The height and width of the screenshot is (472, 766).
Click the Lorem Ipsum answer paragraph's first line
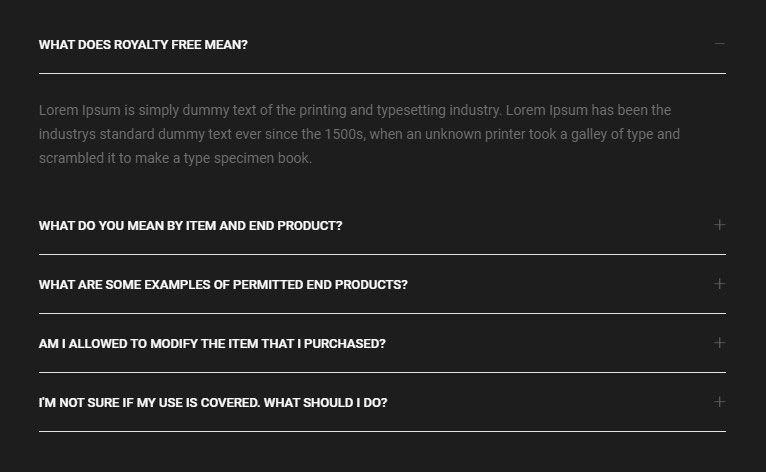(x=355, y=110)
